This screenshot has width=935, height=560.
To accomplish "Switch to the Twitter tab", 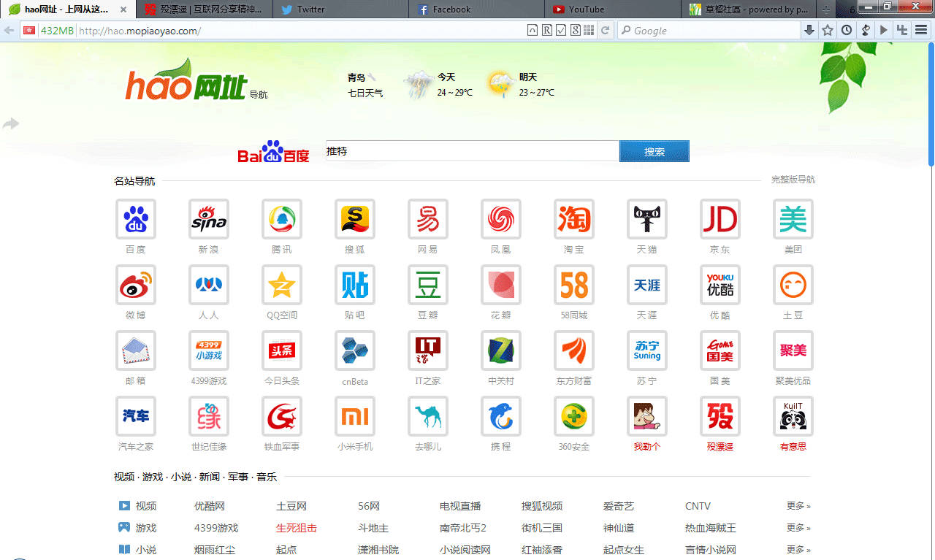I will click(x=340, y=9).
